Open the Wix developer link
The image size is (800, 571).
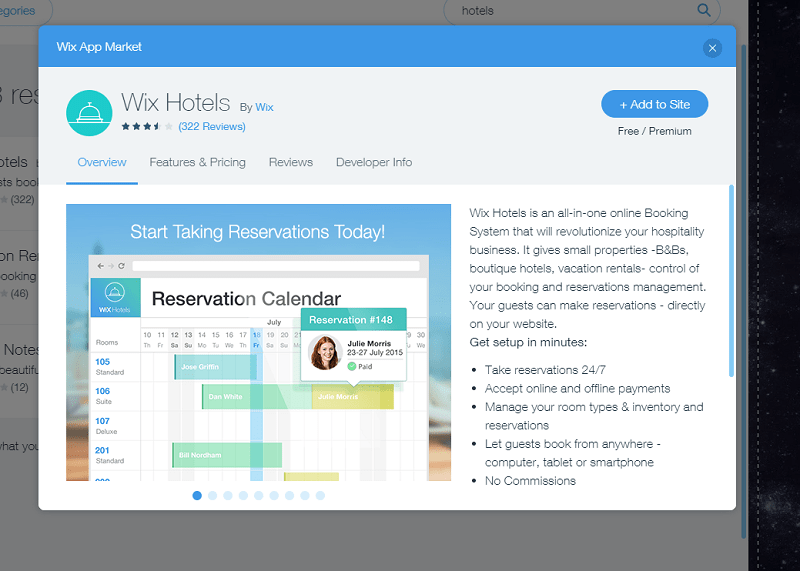click(x=264, y=107)
